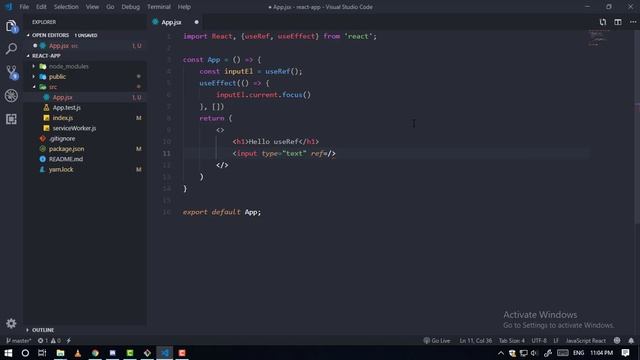The width and height of the screenshot is (640, 360).
Task: Open the Edit menu
Action: coord(41,7)
